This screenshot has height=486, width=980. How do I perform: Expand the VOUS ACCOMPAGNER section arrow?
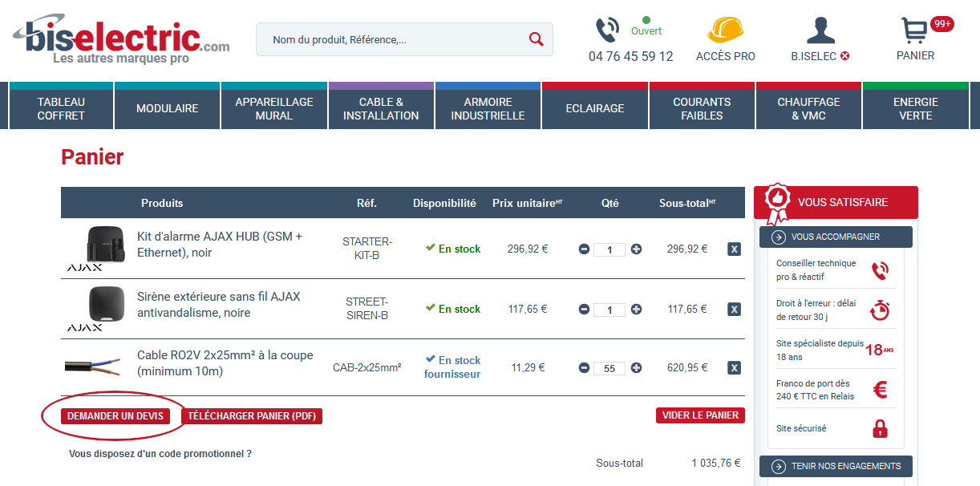pos(778,237)
